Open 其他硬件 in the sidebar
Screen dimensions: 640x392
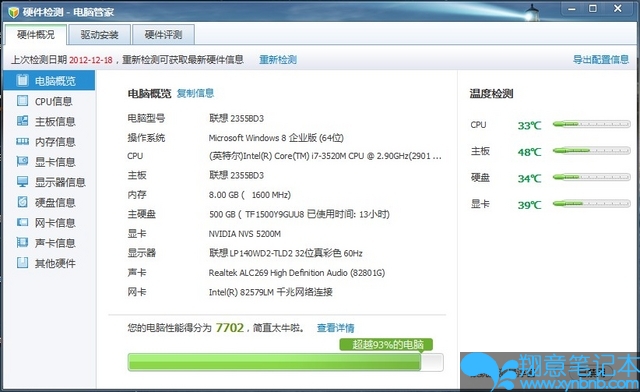pos(55,263)
